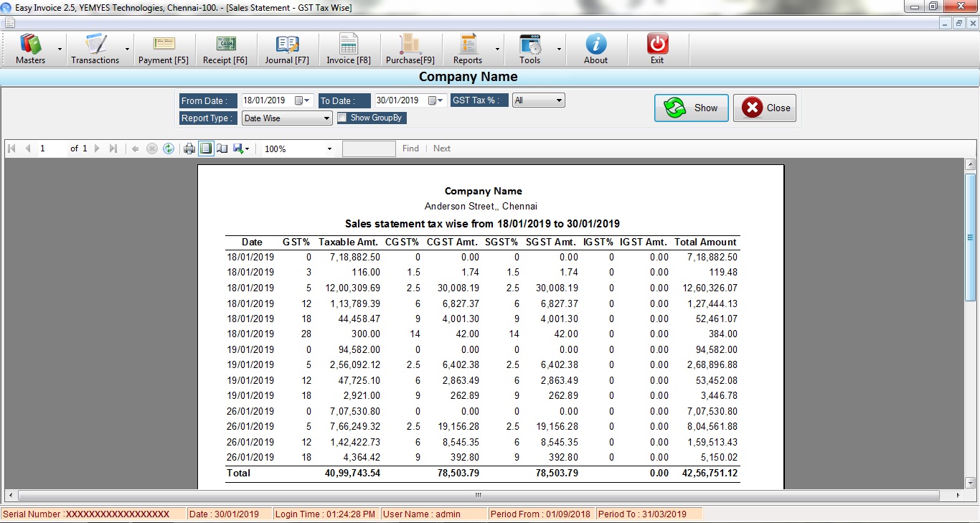Restore the inner Sales Statement window
This screenshot has height=523, width=980.
coord(958,23)
